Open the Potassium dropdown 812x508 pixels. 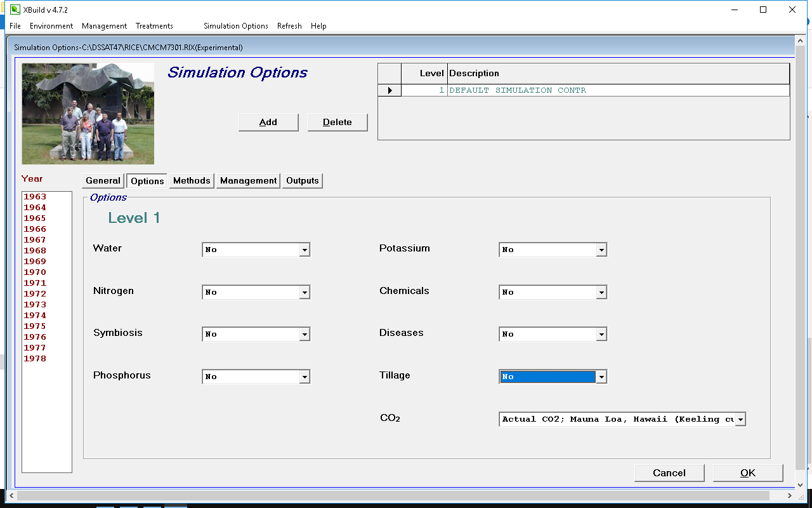click(x=601, y=250)
